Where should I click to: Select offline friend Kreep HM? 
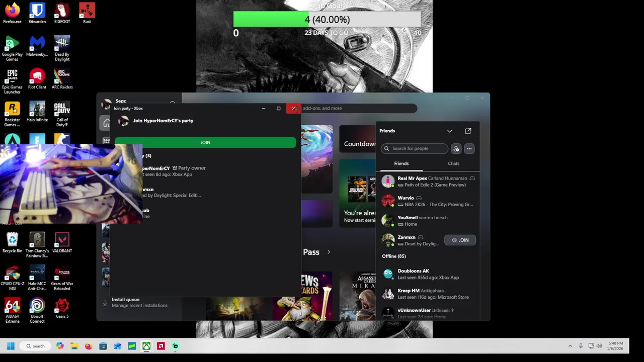pyautogui.click(x=429, y=294)
